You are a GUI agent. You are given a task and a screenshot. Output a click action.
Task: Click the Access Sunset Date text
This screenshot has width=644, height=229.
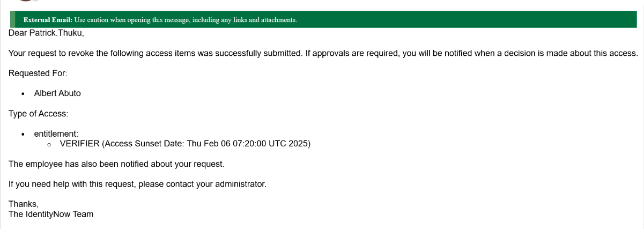(206, 144)
